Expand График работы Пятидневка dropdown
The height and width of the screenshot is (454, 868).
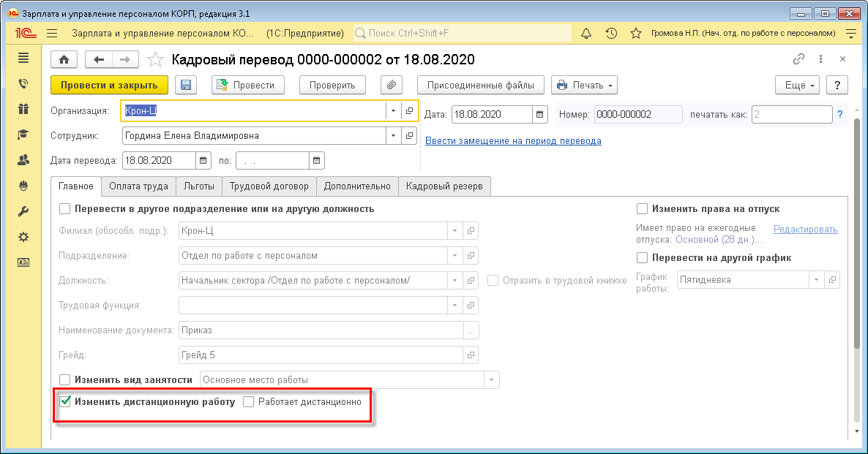click(x=817, y=280)
